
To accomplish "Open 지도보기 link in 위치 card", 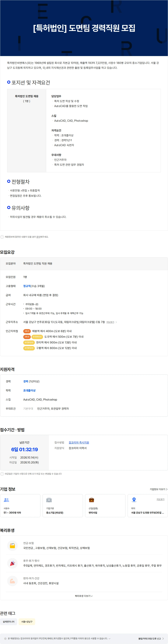I will coord(160,499).
